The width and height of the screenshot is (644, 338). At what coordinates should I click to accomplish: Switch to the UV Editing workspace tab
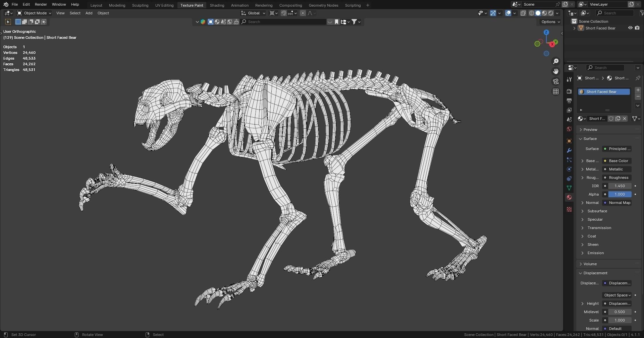(164, 5)
